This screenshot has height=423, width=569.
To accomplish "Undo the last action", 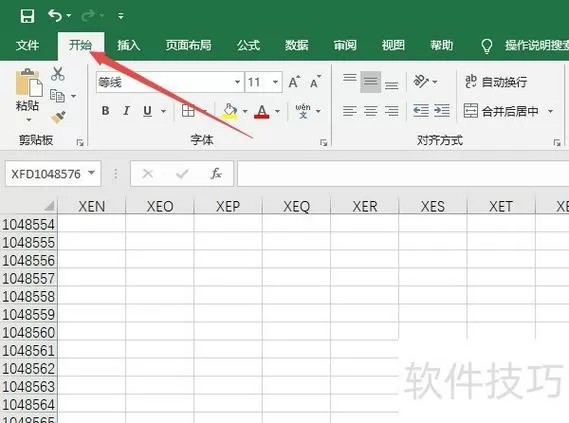I will (55, 16).
